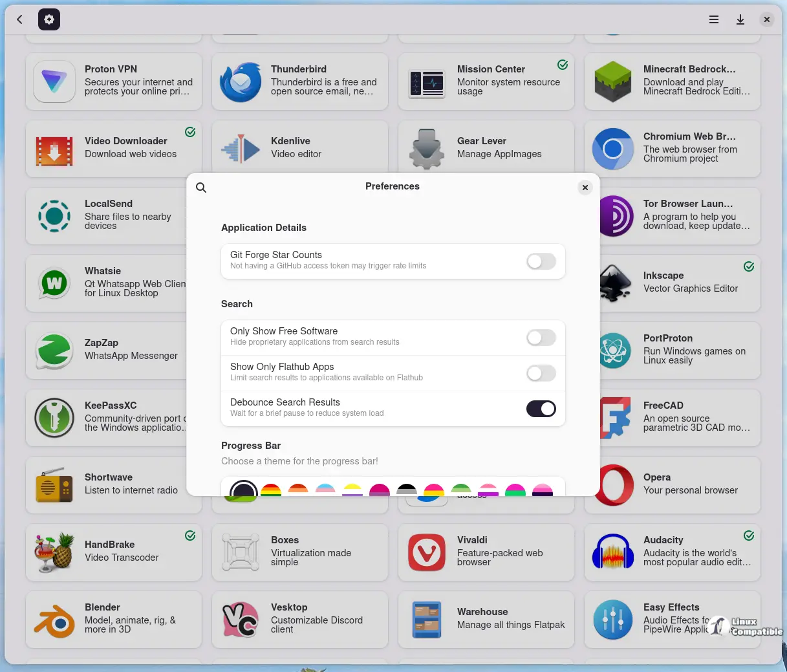Click the Audacity headphones icon
787x672 pixels.
click(612, 552)
